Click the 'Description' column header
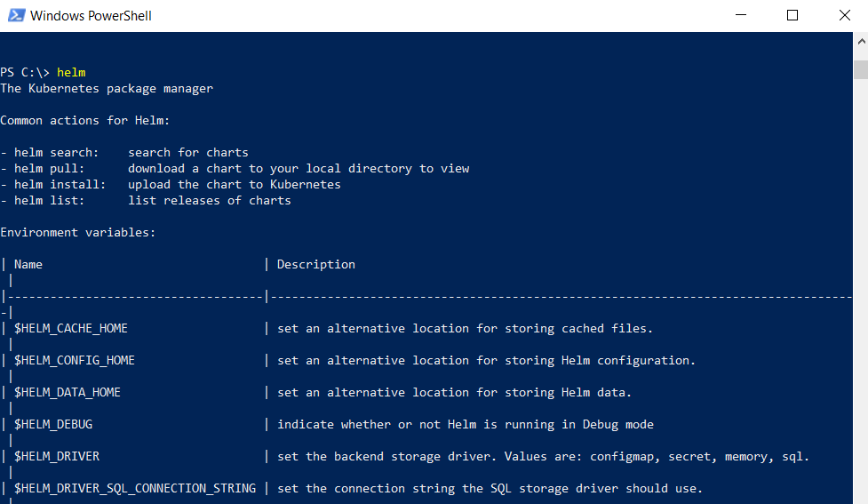This screenshot has height=504, width=868. (316, 265)
